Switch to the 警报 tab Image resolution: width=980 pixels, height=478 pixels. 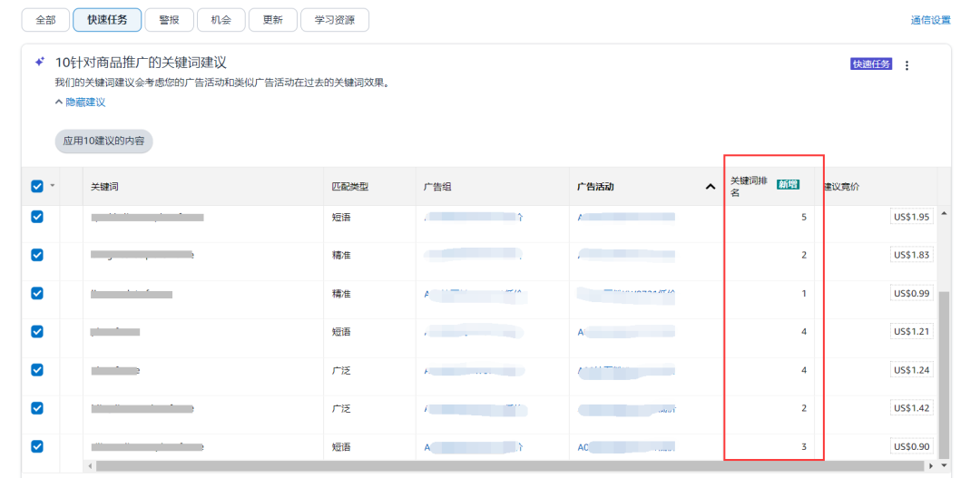169,20
